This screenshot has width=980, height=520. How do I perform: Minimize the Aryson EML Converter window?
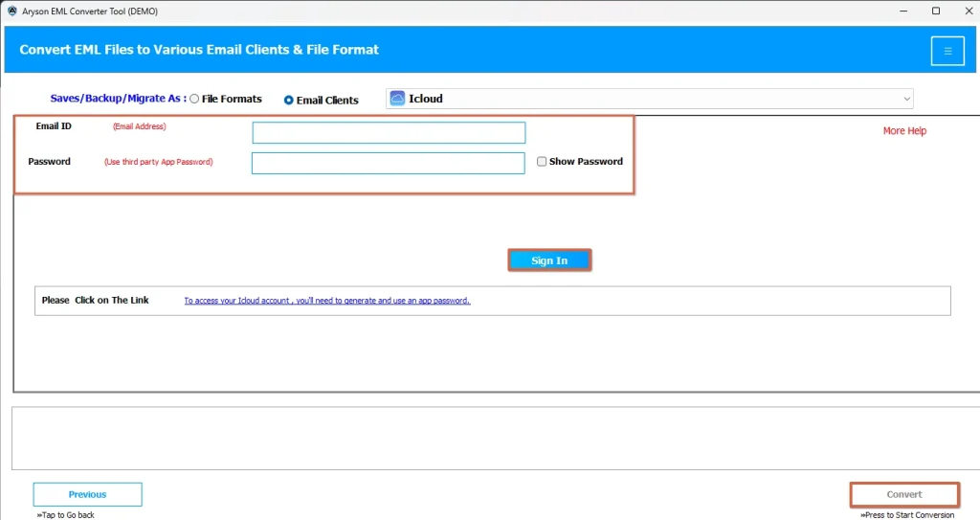click(902, 11)
